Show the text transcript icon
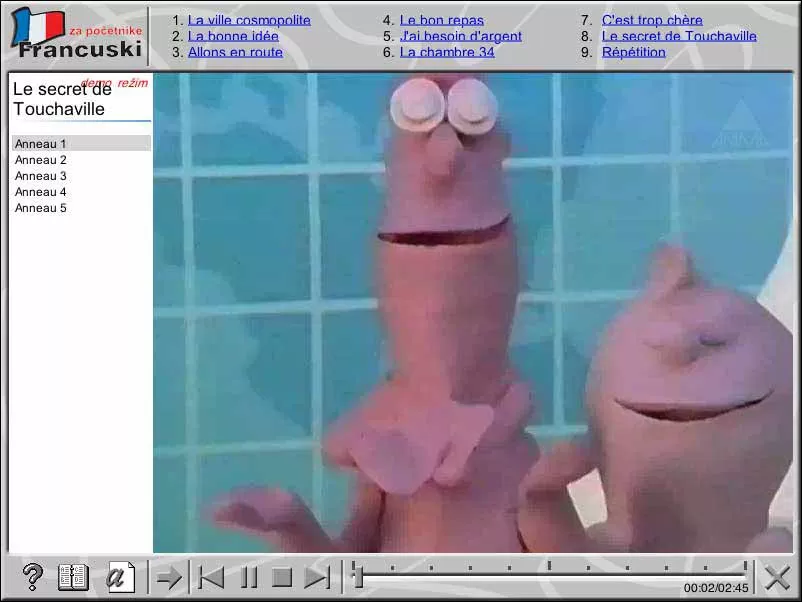Viewport: 802px width, 602px height. pos(119,577)
